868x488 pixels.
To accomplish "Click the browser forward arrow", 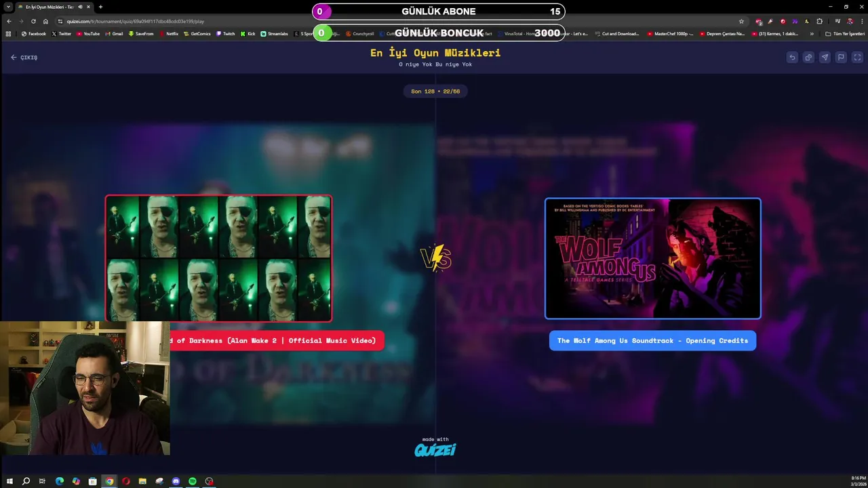I will click(x=21, y=21).
